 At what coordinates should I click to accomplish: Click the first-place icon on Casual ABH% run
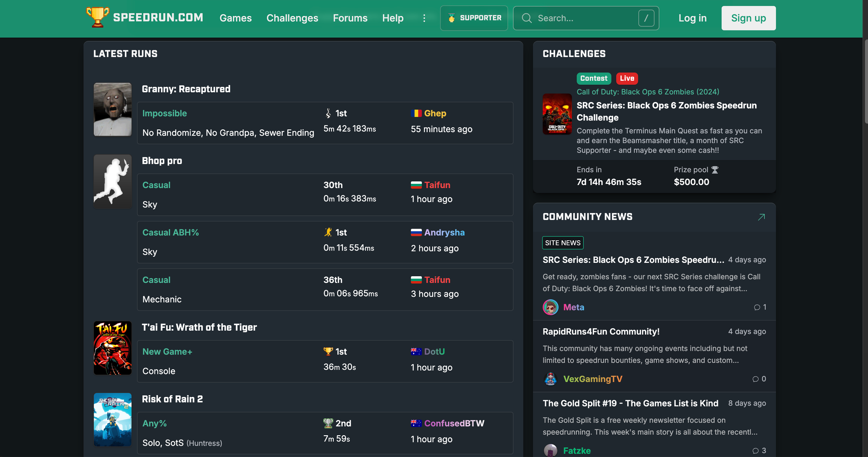click(328, 232)
